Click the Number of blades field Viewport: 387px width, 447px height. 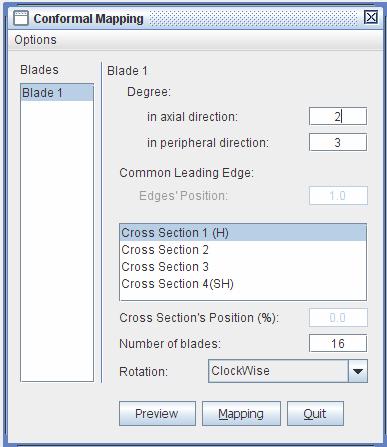(338, 343)
